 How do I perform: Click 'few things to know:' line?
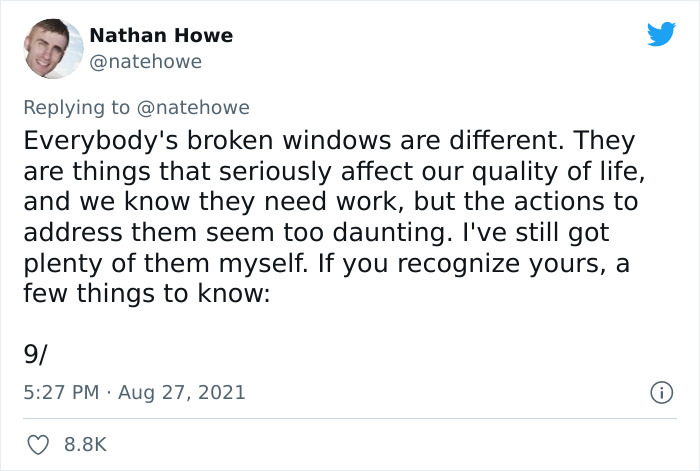(147, 294)
